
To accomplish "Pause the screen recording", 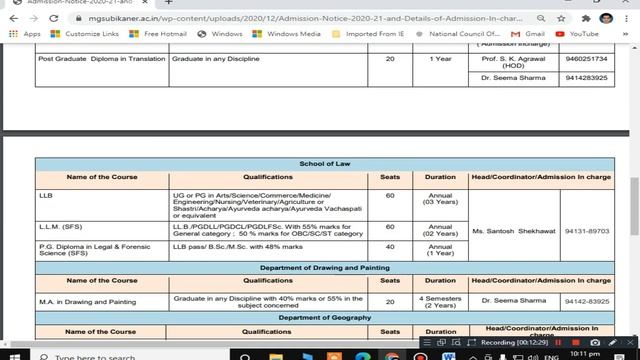I will 558,342.
